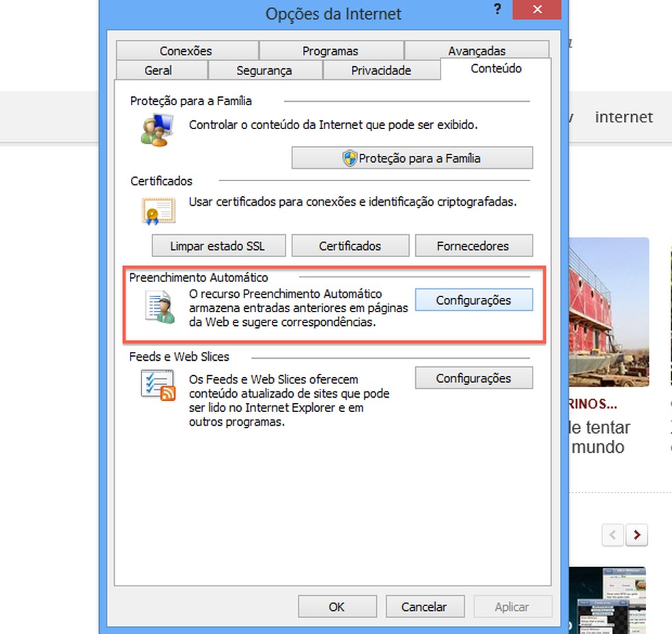Click red building photo on background page
The image size is (672, 634).
(608, 312)
